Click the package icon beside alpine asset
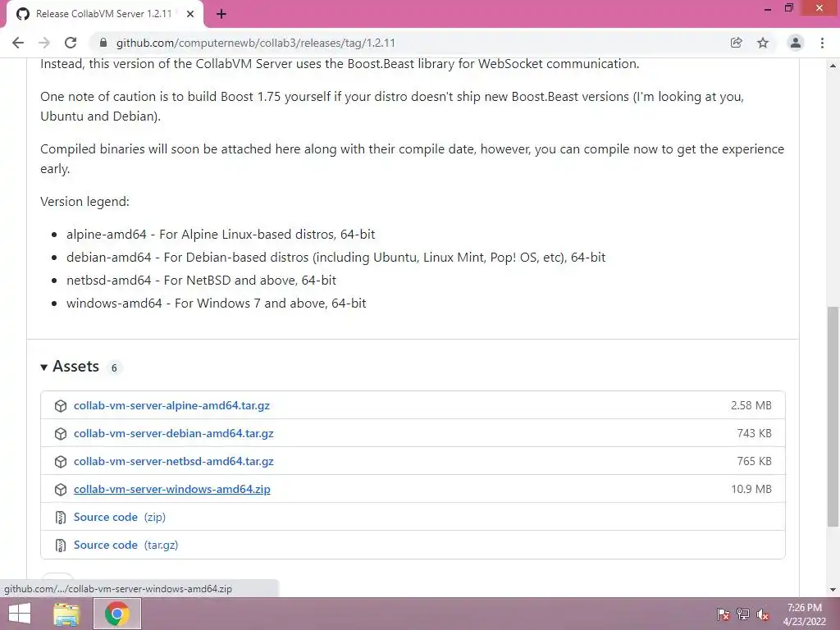 tap(61, 406)
